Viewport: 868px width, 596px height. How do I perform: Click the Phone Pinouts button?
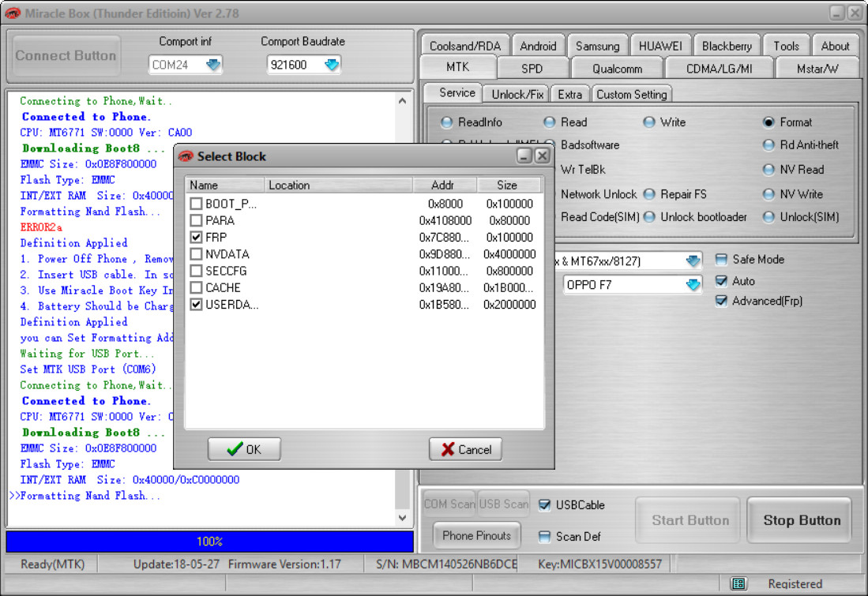tap(476, 535)
